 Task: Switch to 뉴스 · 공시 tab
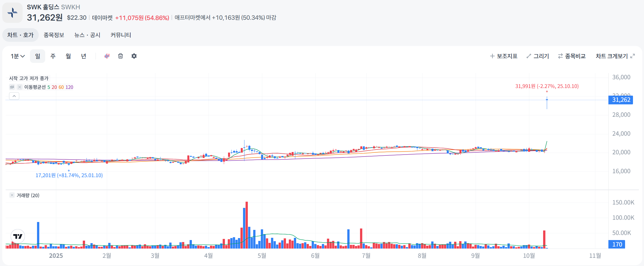(x=87, y=35)
